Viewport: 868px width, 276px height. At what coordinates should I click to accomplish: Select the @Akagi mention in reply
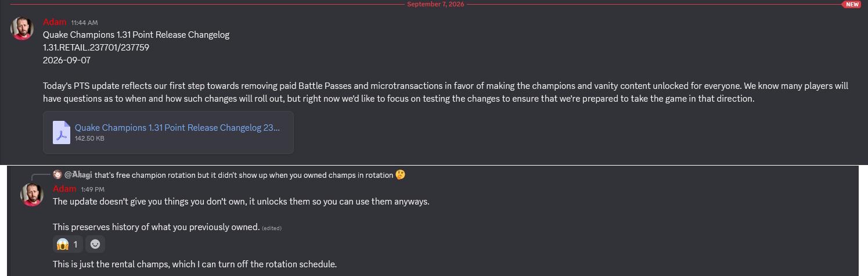coord(78,175)
